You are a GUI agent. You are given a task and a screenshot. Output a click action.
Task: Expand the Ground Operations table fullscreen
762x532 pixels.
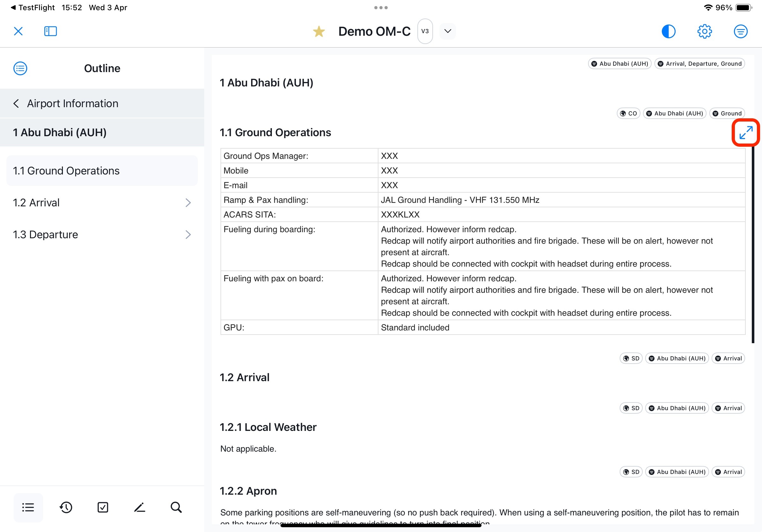pyautogui.click(x=745, y=132)
